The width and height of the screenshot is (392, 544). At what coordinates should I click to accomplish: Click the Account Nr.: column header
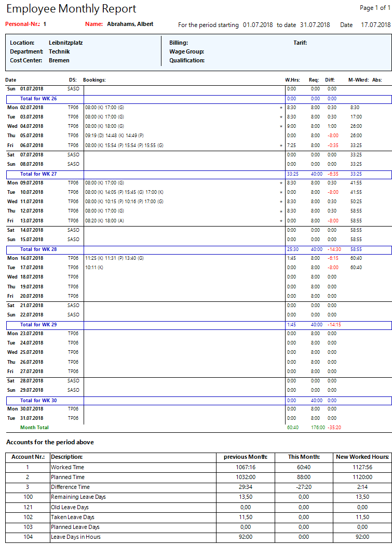click(28, 457)
